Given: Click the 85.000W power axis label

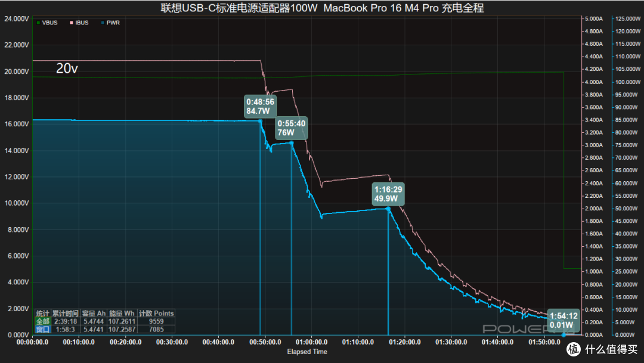Looking at the screenshot, I should coord(627,120).
